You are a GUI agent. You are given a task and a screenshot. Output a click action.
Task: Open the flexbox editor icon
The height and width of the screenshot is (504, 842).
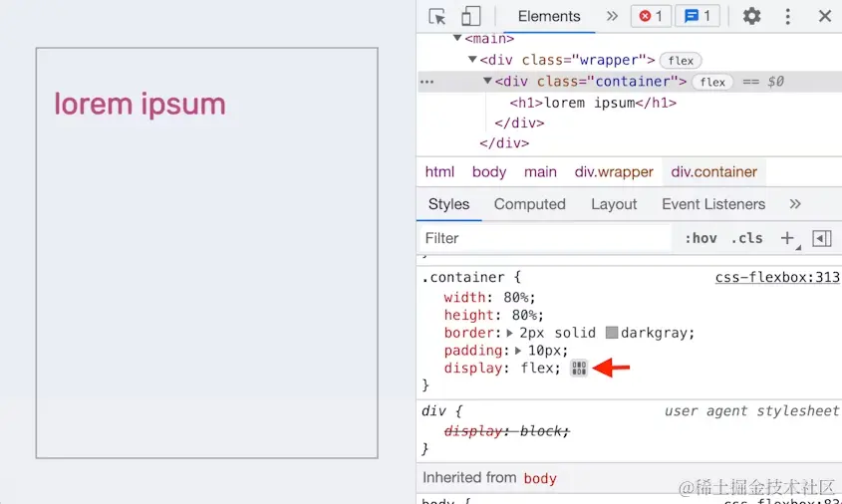[x=579, y=369]
